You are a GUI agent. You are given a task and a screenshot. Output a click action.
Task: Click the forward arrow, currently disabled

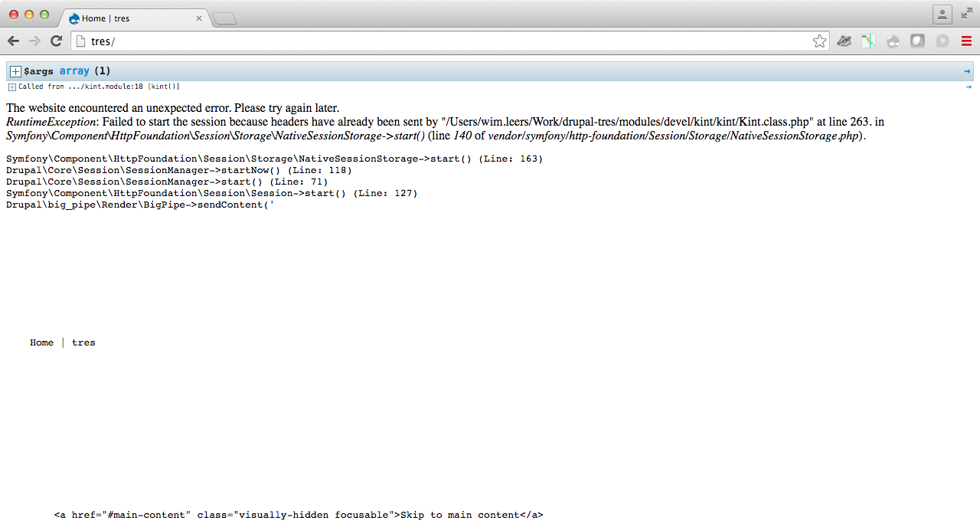(34, 41)
